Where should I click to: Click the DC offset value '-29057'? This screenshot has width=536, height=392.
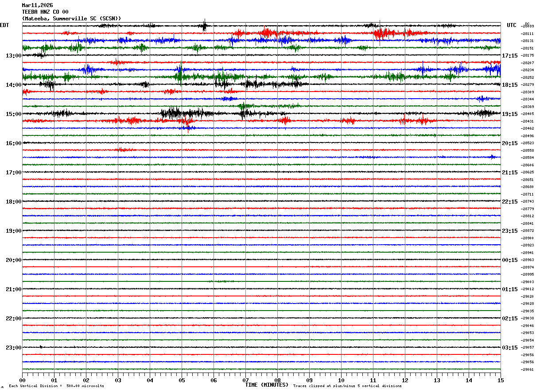(x=528, y=347)
